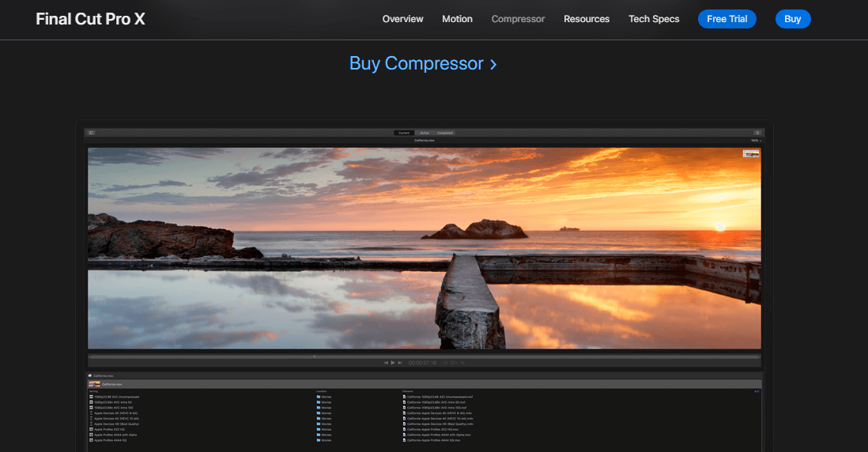This screenshot has height=452, width=868.
Task: Click the Filename column header
Action: coord(407,391)
